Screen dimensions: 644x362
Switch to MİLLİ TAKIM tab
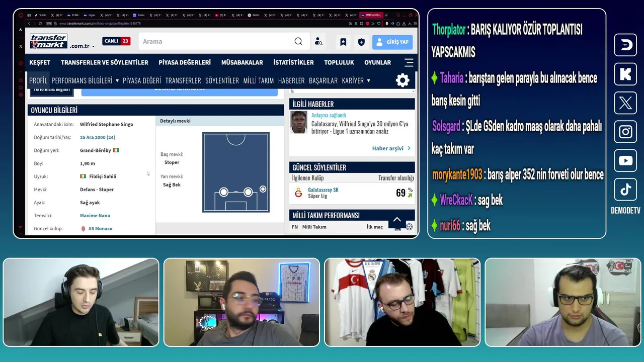[x=259, y=80]
